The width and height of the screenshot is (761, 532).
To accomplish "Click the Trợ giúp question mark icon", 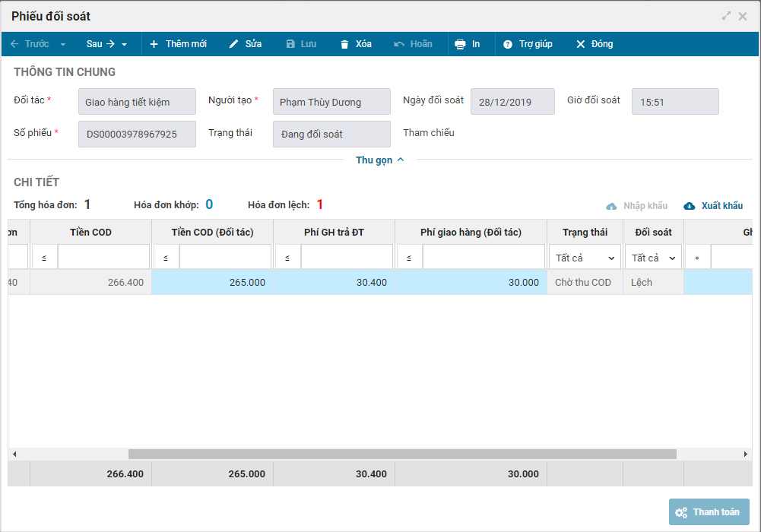I will pyautogui.click(x=508, y=44).
